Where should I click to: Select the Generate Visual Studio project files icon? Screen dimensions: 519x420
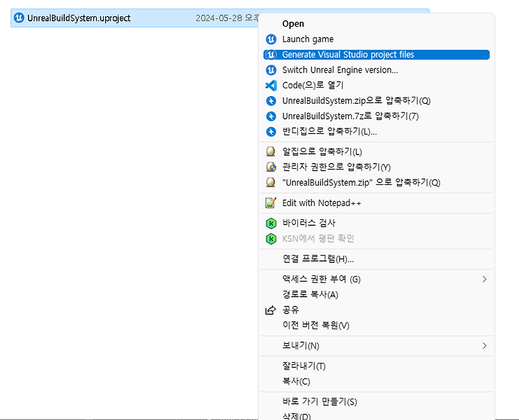click(271, 55)
